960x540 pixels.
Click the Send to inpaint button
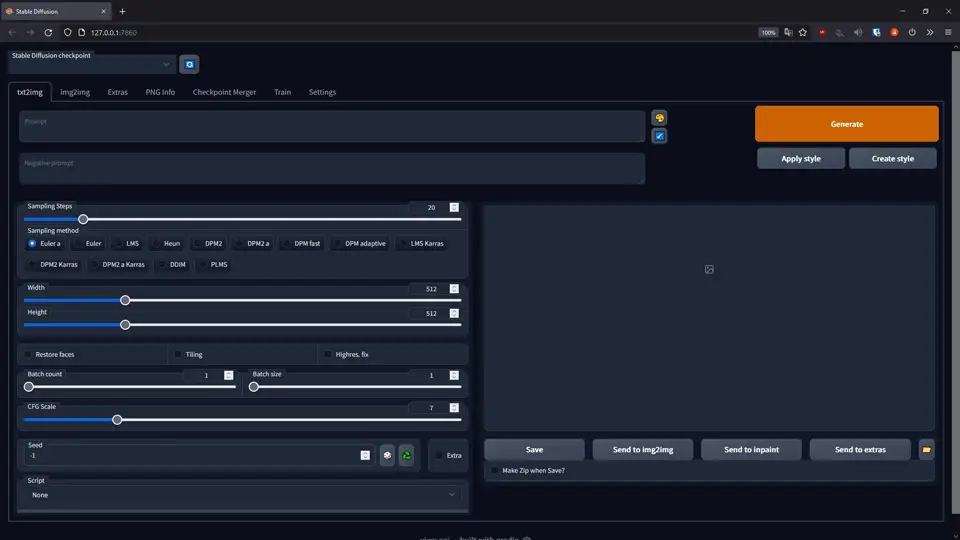752,450
